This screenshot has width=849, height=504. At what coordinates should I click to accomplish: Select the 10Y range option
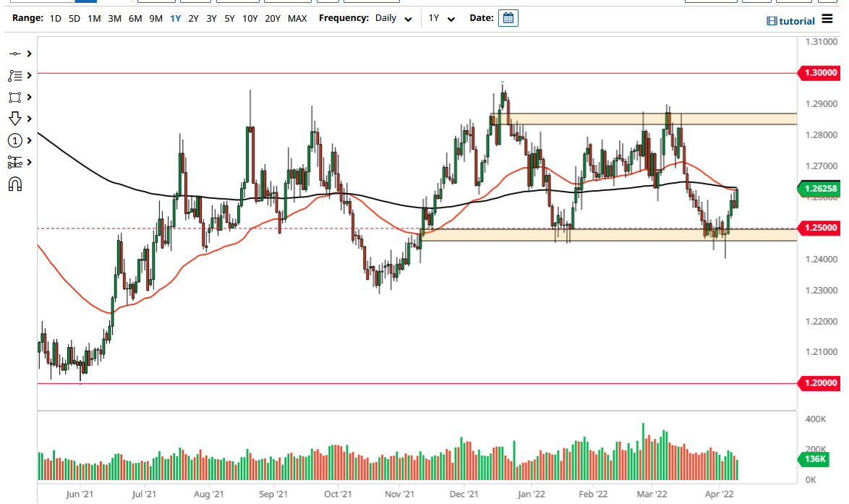249,19
